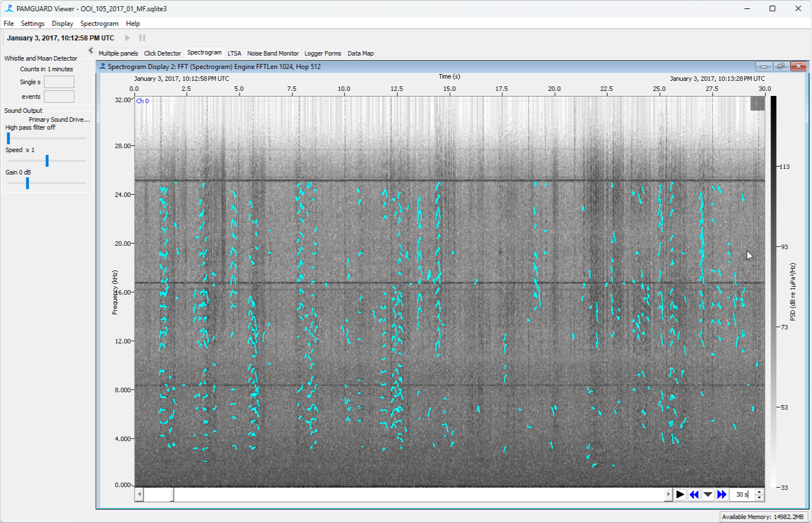Decrease the 30 s display duration with down arrow

point(759,497)
